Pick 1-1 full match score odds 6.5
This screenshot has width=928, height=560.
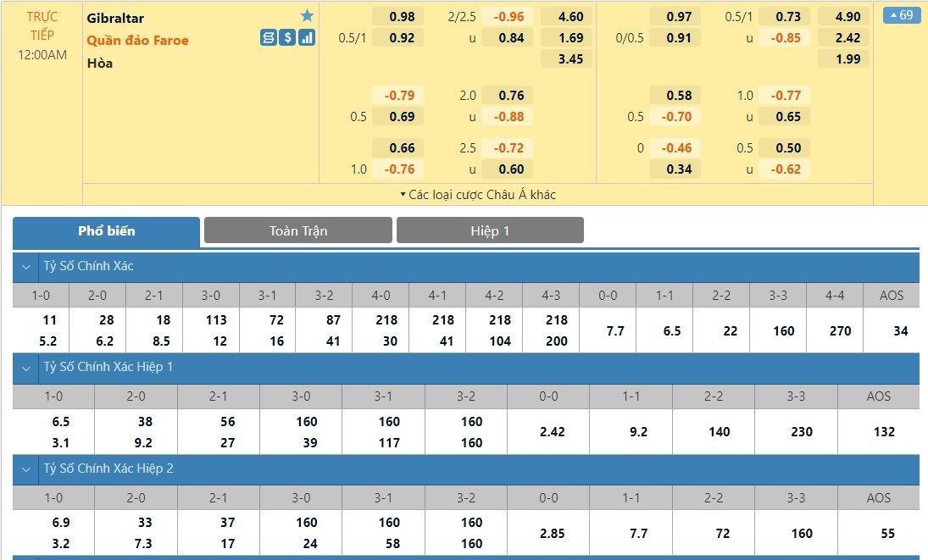(664, 330)
